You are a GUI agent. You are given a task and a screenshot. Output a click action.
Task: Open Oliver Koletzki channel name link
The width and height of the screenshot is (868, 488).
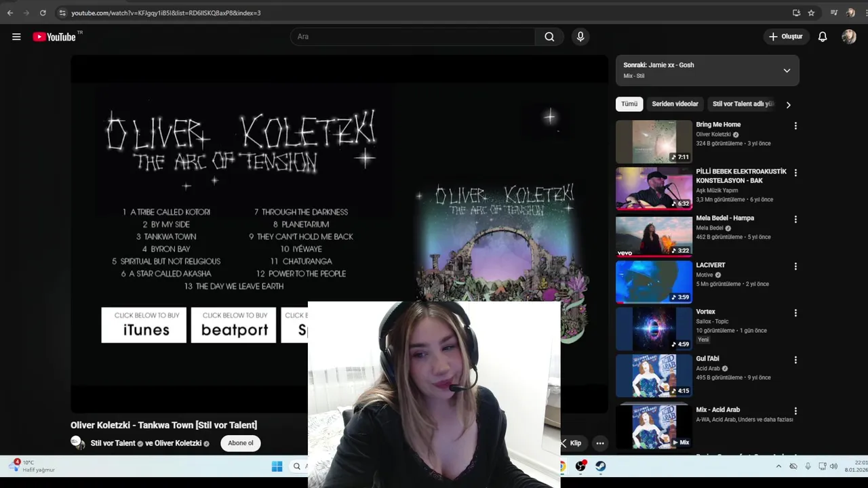point(178,443)
